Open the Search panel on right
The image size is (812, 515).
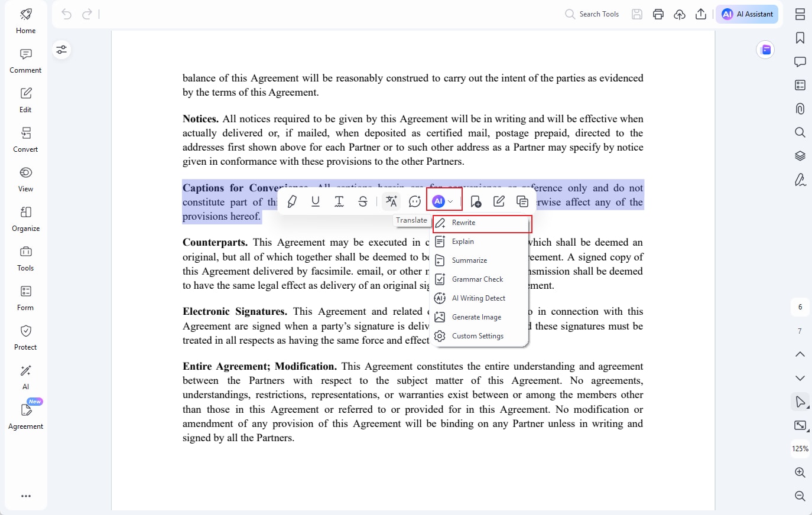click(x=800, y=132)
